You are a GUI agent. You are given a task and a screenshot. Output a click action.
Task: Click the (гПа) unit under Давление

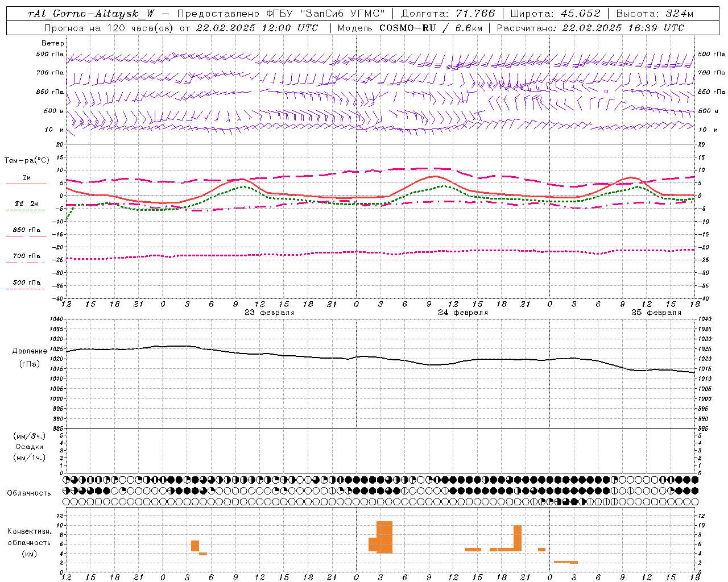tap(30, 364)
